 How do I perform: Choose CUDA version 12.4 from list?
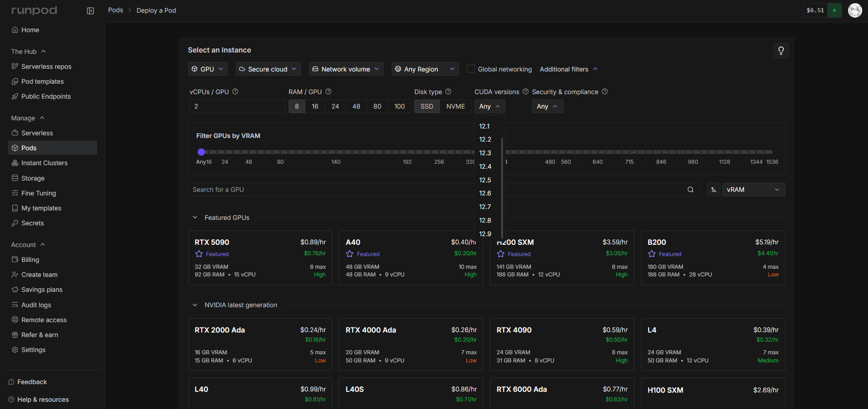(x=485, y=166)
